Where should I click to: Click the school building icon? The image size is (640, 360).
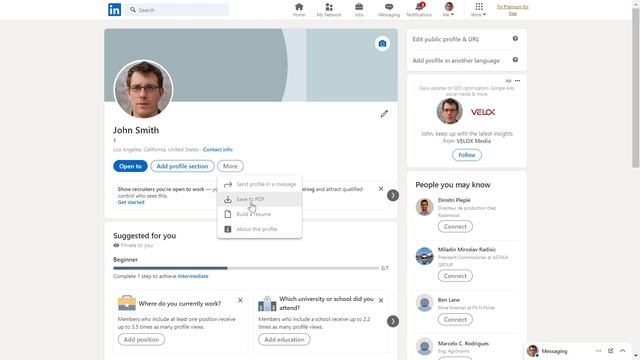tap(267, 304)
